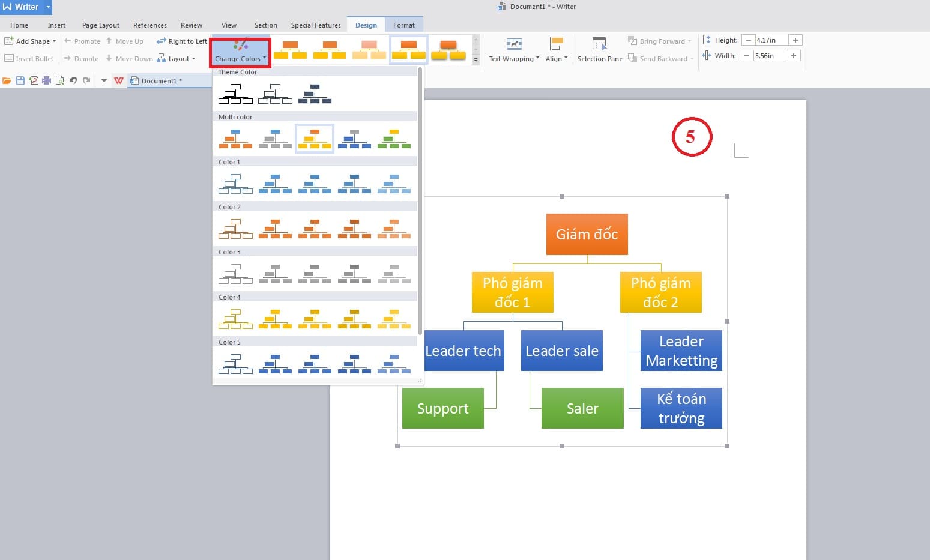Open the Review tab
The width and height of the screenshot is (930, 560).
(x=192, y=25)
